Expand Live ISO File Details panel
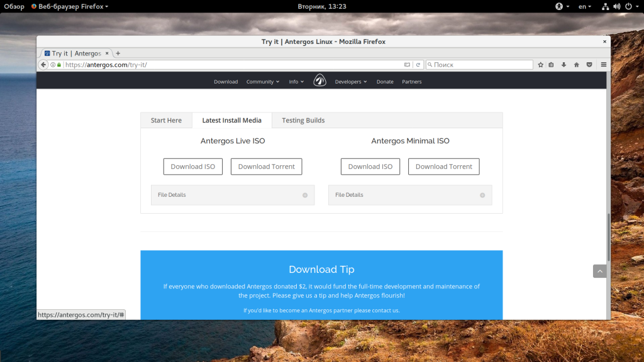This screenshot has width=644, height=362. coord(233,195)
